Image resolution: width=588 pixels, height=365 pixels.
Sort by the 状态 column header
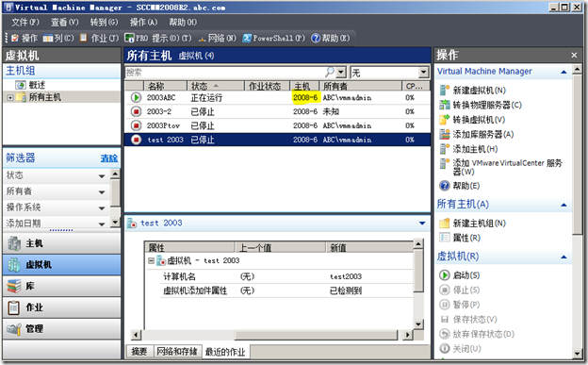coord(216,86)
